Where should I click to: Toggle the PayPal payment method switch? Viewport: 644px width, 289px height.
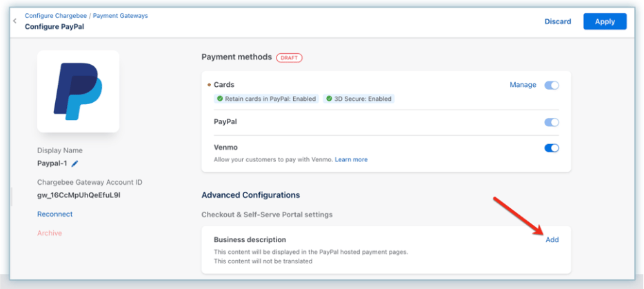[x=552, y=122]
